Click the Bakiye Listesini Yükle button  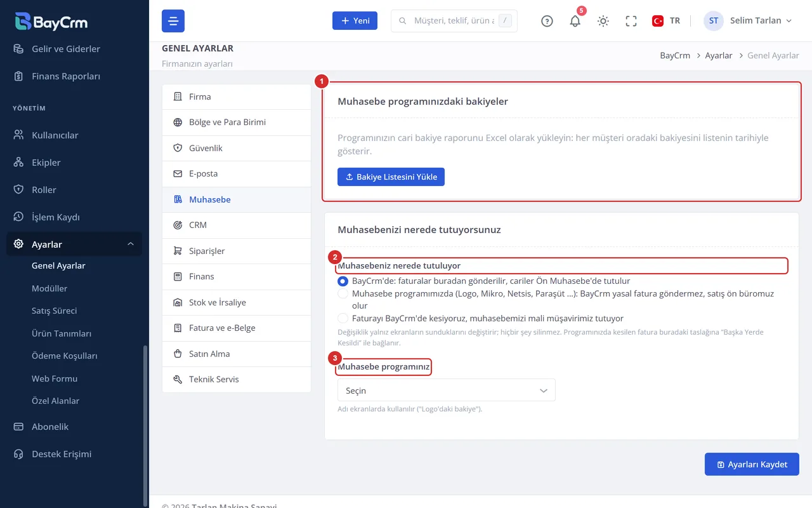[x=391, y=177]
